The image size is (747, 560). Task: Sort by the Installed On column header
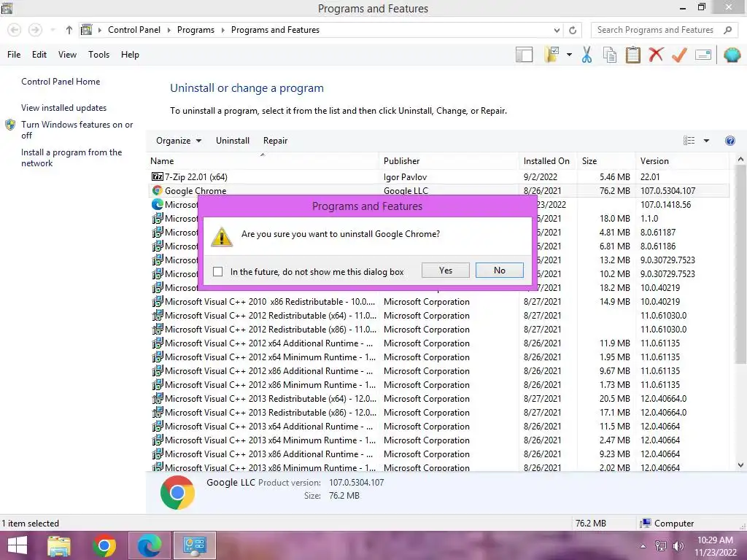pos(547,161)
